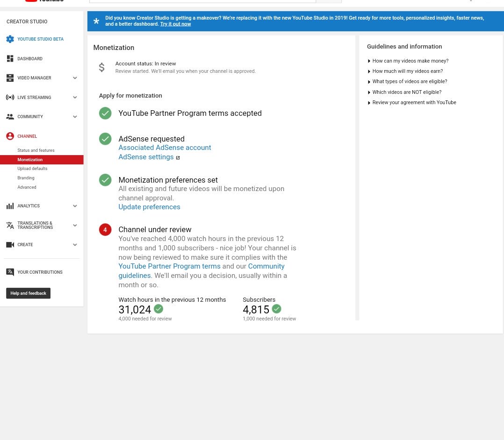This screenshot has width=504, height=440.
Task: Click the Video Manager icon
Action: click(x=10, y=78)
